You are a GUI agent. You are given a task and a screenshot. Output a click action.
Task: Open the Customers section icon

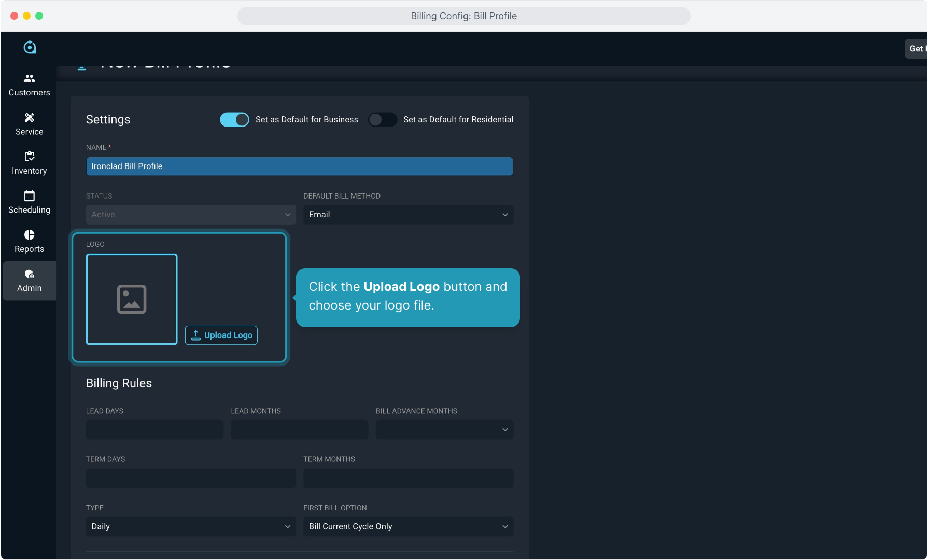(x=30, y=78)
